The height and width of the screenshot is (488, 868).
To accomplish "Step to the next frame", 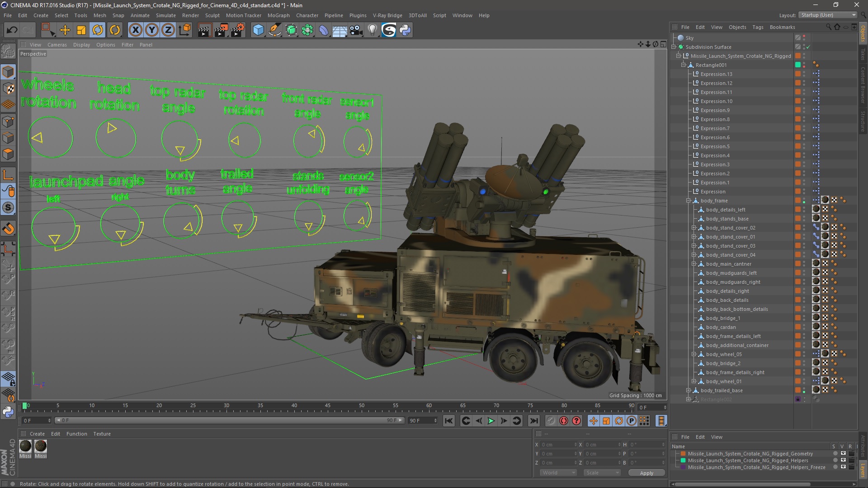I will coord(504,421).
